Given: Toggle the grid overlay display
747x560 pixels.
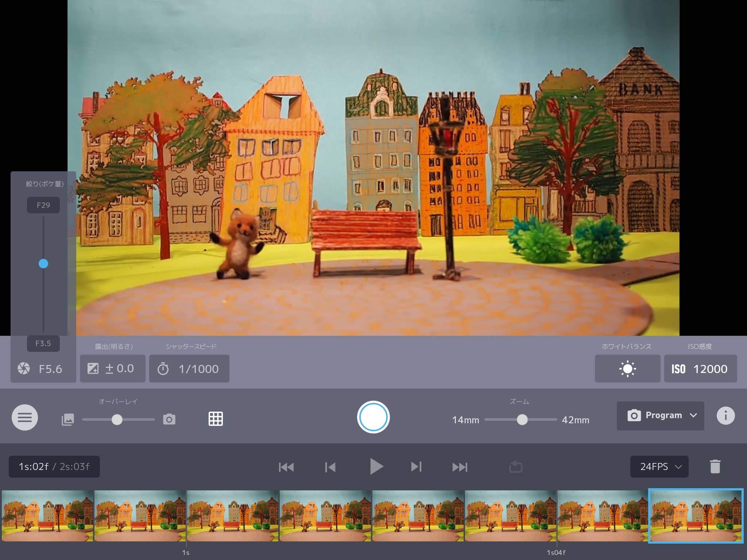Looking at the screenshot, I should [216, 419].
